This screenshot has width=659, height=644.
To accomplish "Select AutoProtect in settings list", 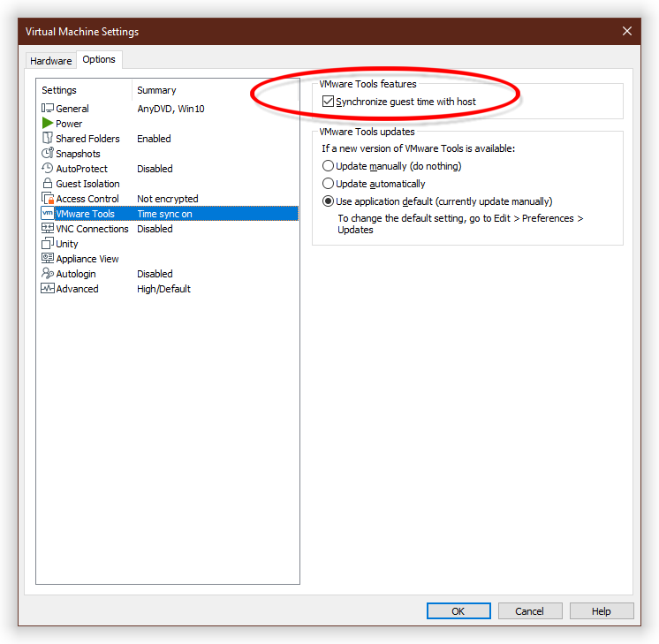I will pyautogui.click(x=82, y=169).
